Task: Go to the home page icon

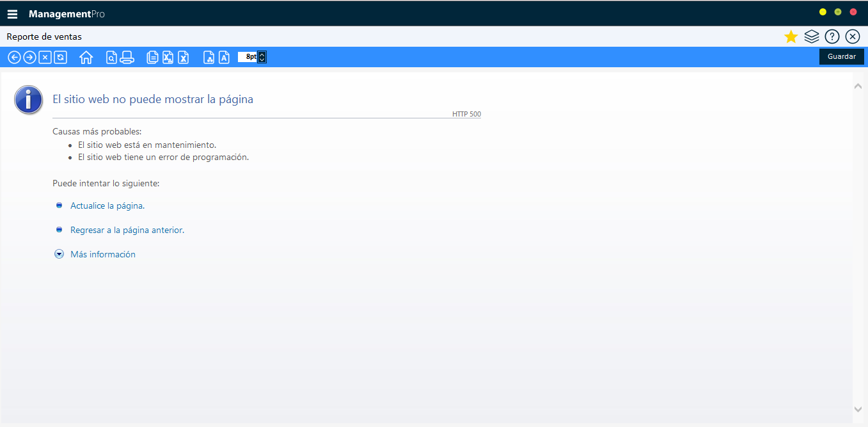Action: [x=86, y=58]
